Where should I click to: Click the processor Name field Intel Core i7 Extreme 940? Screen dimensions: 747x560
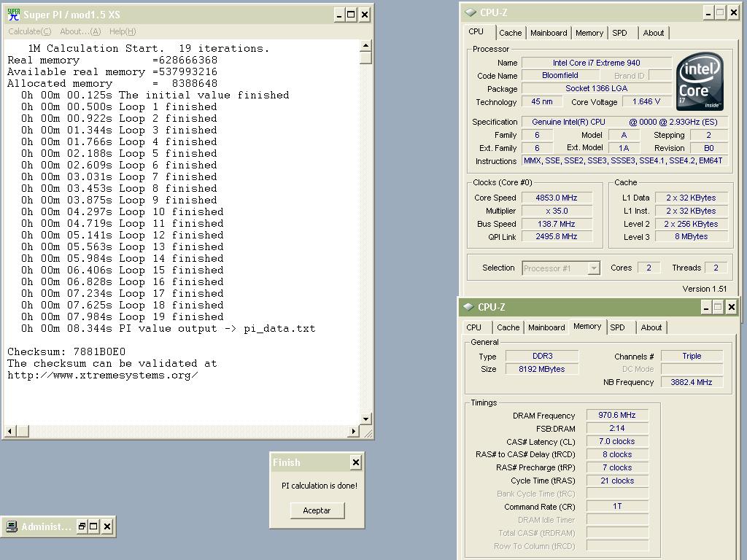click(597, 63)
